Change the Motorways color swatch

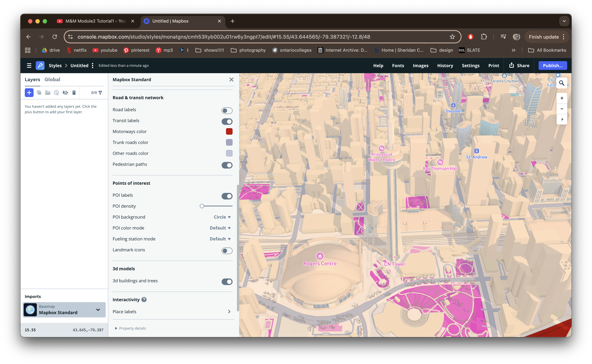[229, 131]
